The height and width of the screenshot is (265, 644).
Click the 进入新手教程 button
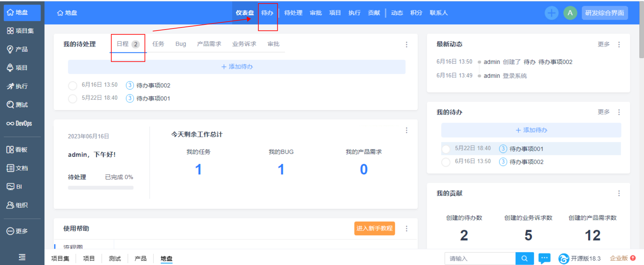tap(374, 228)
